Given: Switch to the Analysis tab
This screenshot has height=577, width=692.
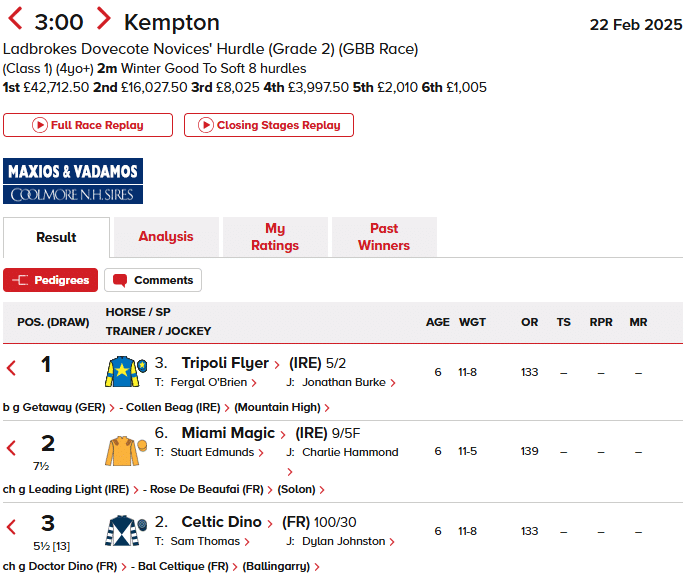Looking at the screenshot, I should (166, 237).
